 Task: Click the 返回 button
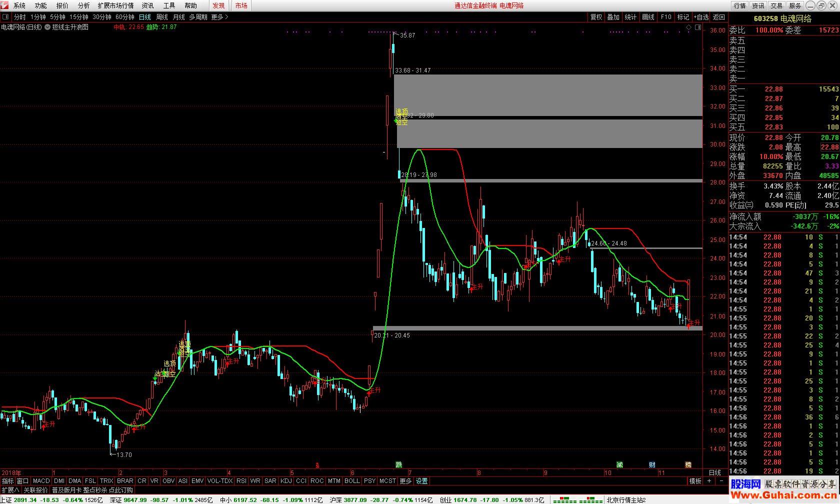(719, 17)
